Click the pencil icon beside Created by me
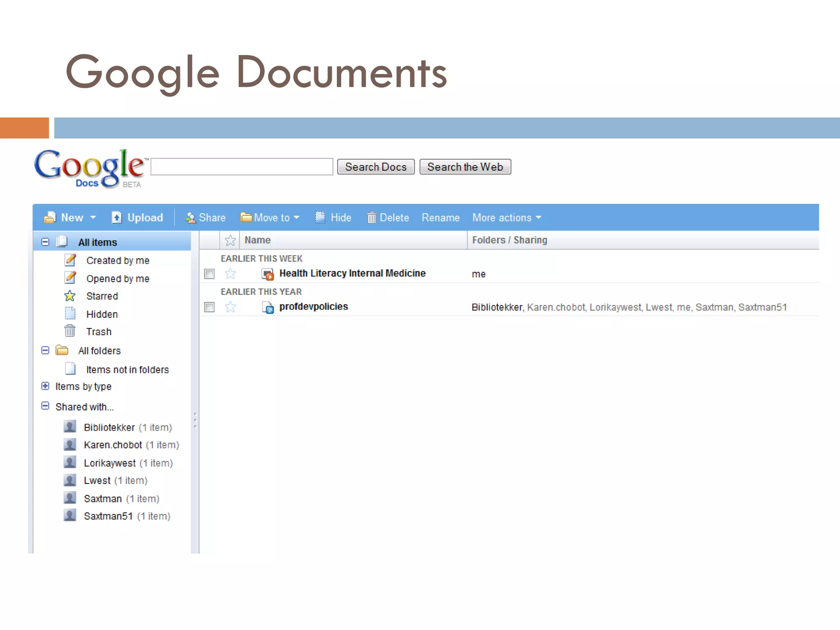Screen dimensions: 840x630 coord(71,260)
